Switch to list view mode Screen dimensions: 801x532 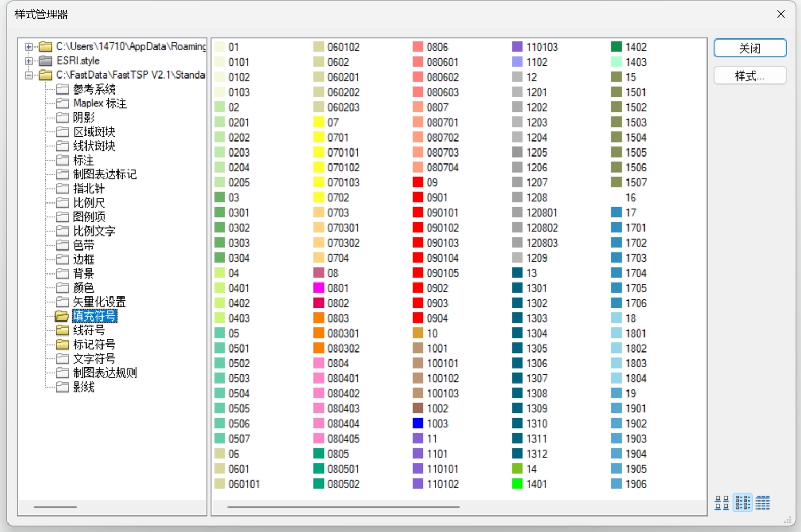click(743, 503)
